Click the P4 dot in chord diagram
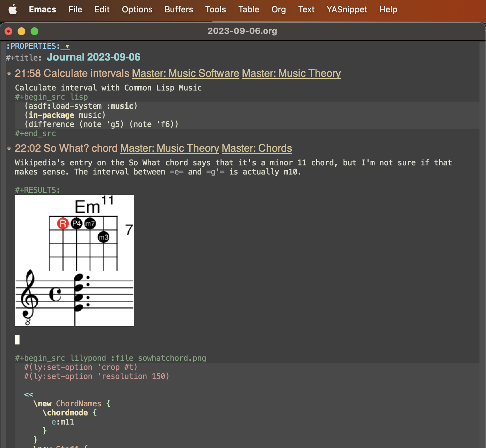486x448 pixels. [76, 223]
